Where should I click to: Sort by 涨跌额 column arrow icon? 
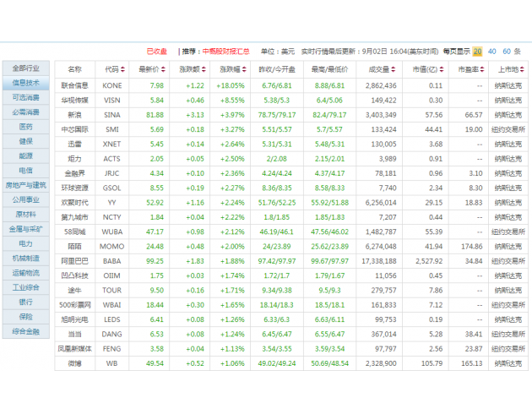[x=204, y=69]
